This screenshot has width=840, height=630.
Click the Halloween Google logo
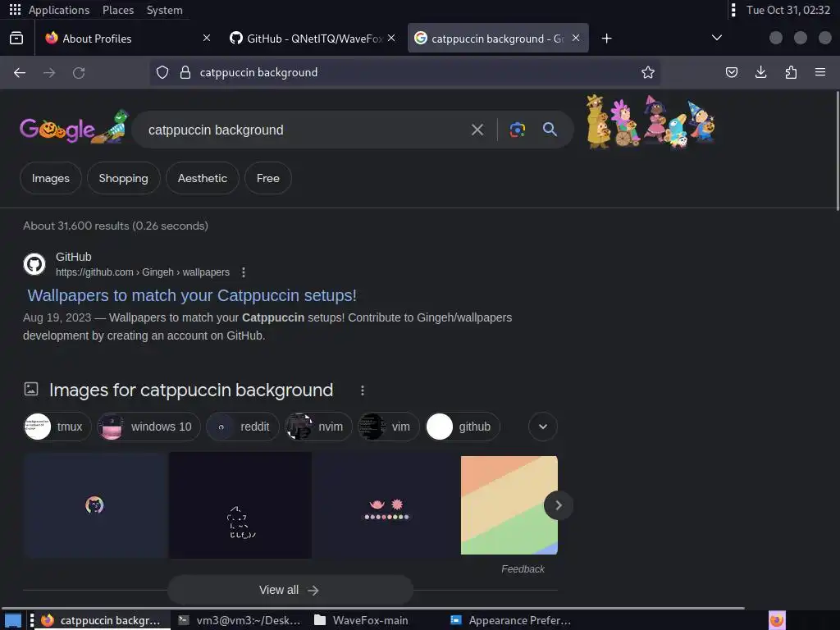(74, 127)
